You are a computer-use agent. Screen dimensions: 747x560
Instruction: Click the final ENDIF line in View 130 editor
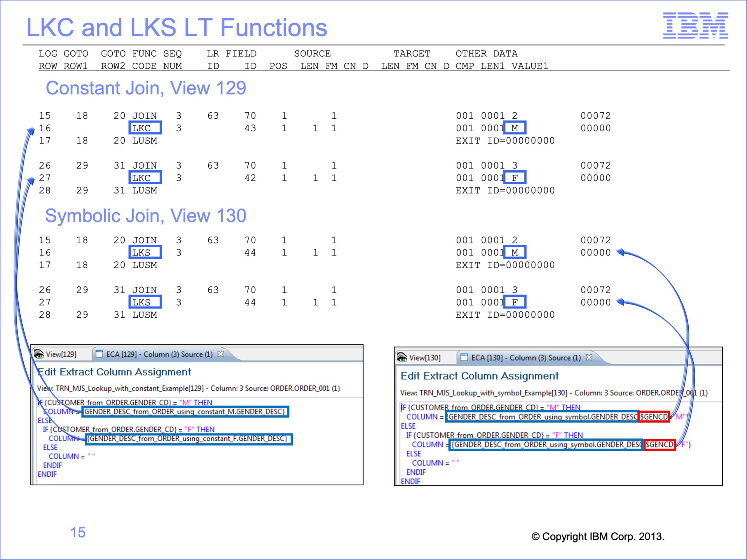(x=410, y=481)
